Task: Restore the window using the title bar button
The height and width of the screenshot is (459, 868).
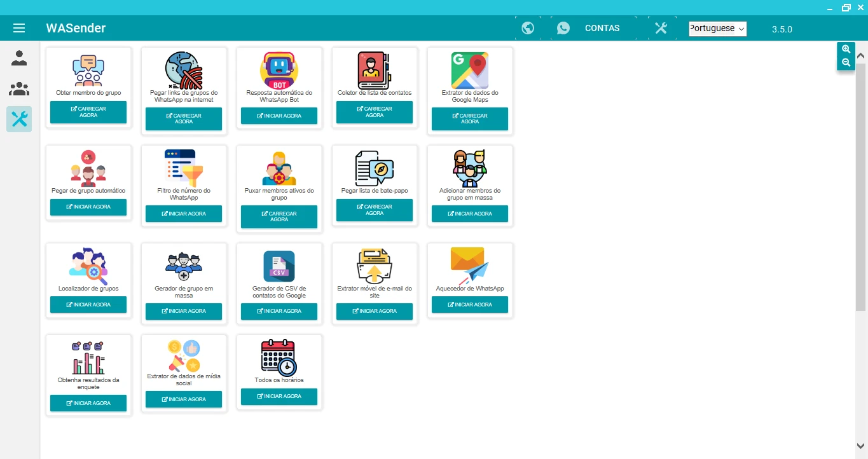Action: 846,8
